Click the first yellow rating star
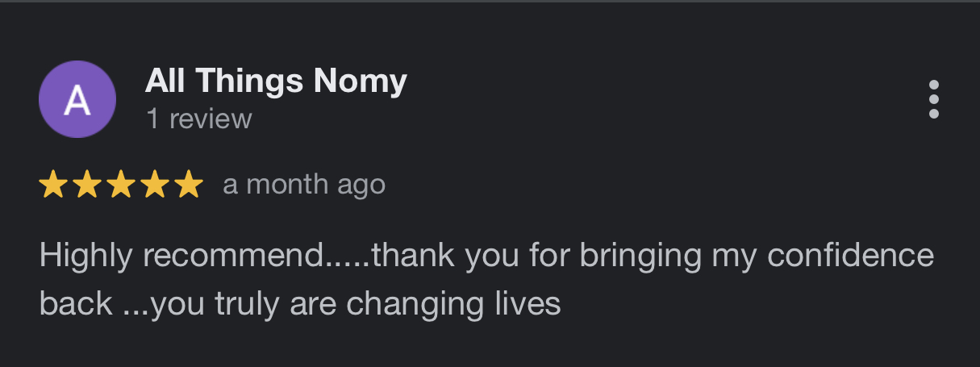 (53, 185)
